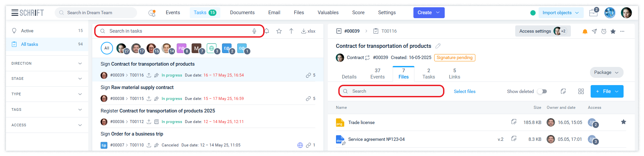
Task: Click the orange notification bell for the contract
Action: point(585,31)
